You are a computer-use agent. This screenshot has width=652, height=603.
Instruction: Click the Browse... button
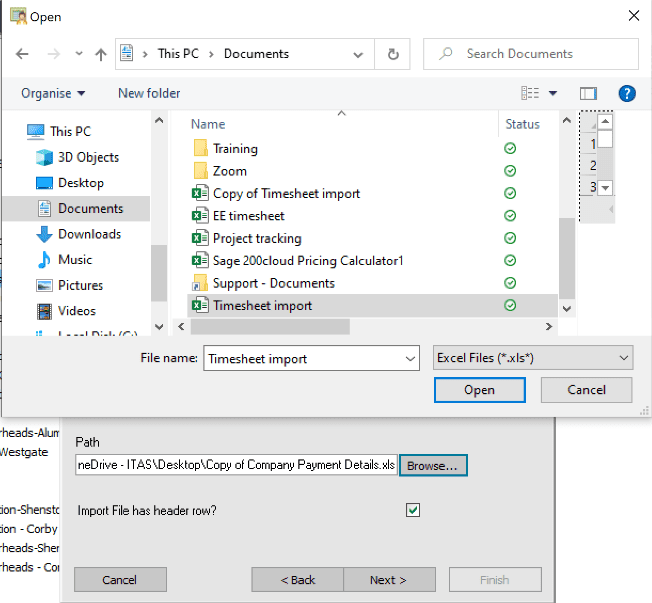433,465
